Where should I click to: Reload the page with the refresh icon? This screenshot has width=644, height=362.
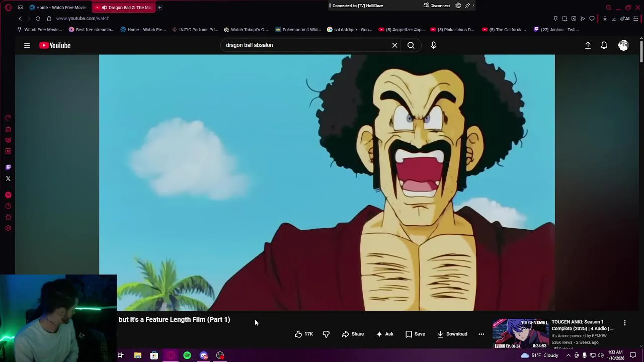pyautogui.click(x=38, y=19)
